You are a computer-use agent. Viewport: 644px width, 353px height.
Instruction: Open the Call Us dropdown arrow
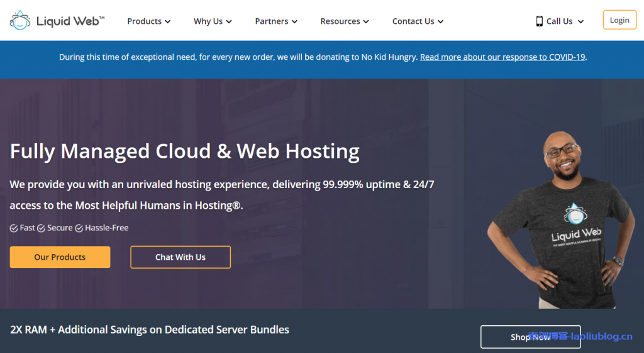point(580,22)
